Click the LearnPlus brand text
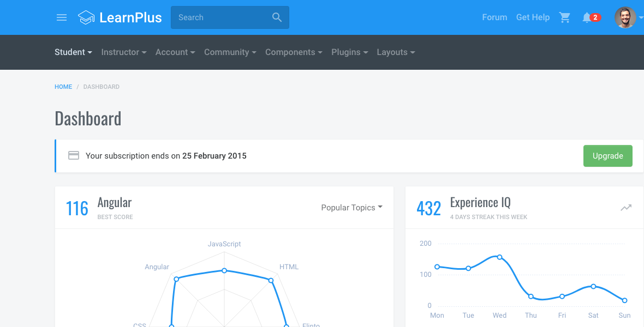 click(x=130, y=17)
